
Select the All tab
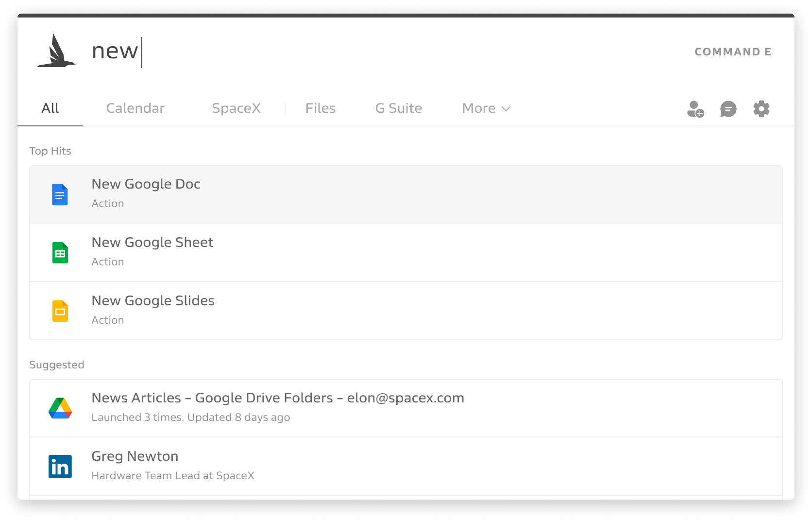pos(50,108)
